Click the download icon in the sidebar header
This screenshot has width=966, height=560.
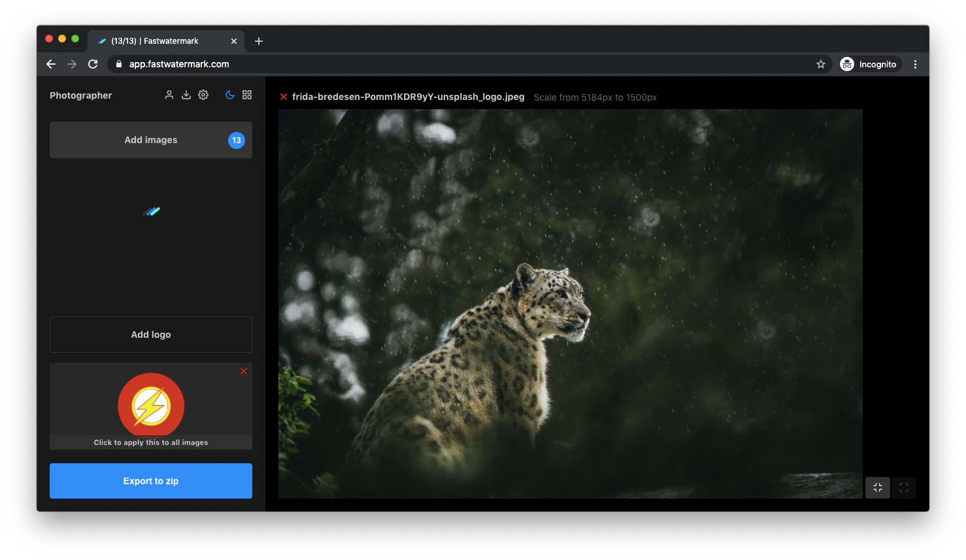(186, 95)
